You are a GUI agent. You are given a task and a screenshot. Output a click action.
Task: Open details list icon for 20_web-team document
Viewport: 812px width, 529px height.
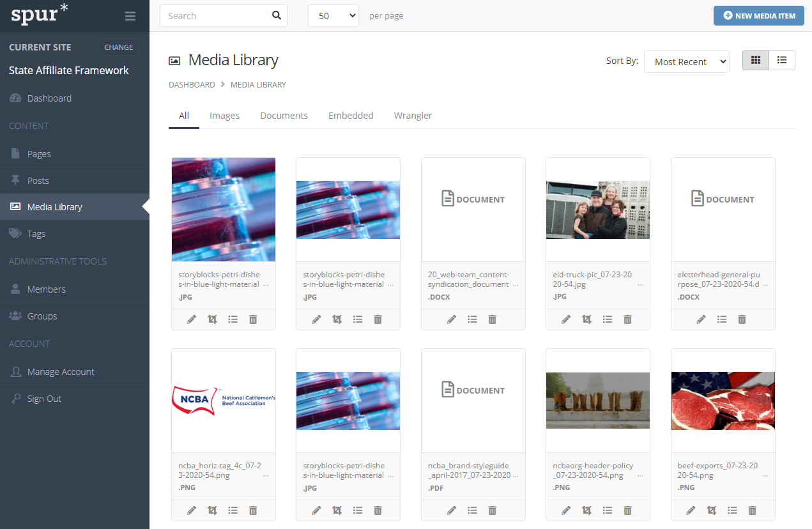tap(472, 319)
